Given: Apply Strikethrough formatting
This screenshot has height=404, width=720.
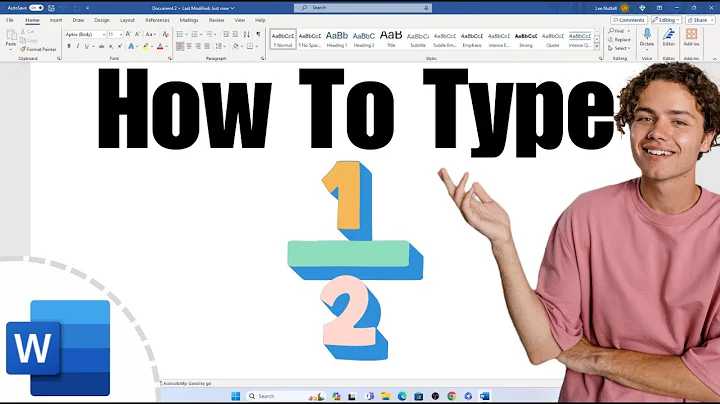Looking at the screenshot, I should tap(101, 46).
